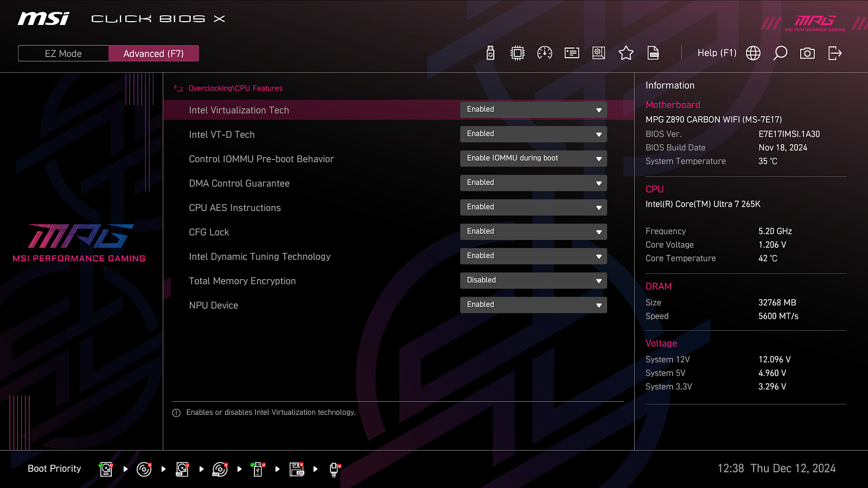Open NPU Device dropdown
868x488 pixels.
[533, 305]
